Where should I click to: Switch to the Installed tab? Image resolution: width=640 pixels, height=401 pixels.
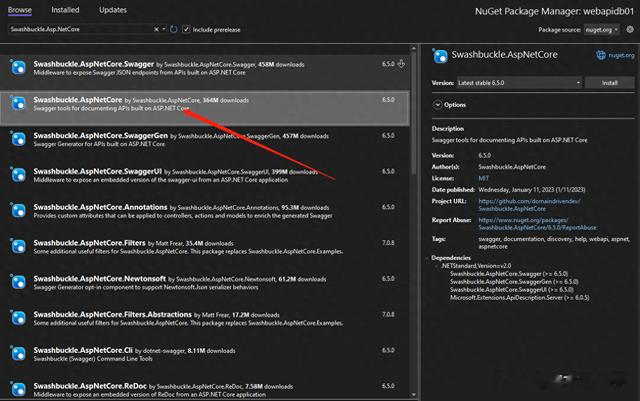click(x=65, y=10)
